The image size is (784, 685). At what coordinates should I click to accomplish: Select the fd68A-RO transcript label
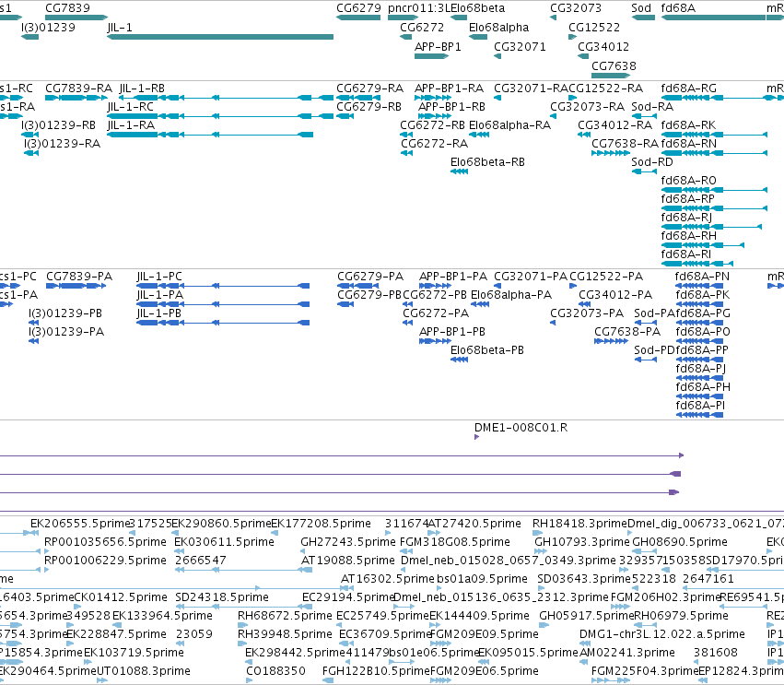point(688,180)
